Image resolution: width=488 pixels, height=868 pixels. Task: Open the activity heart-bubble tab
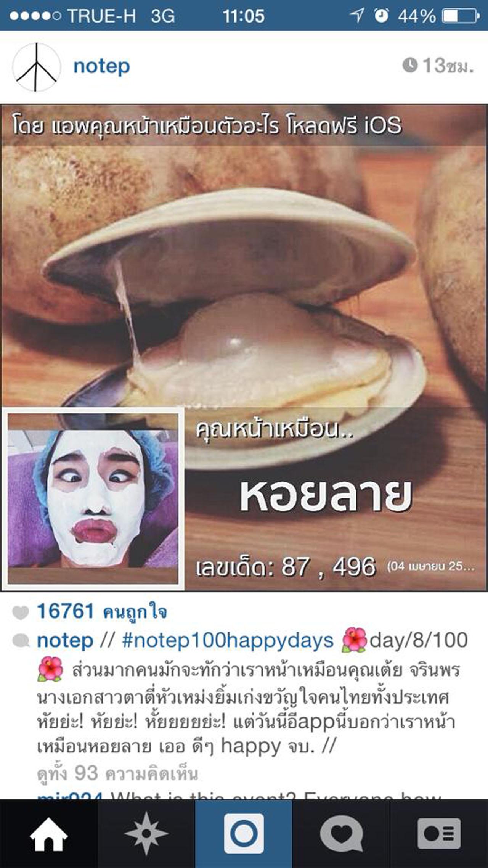tap(341, 834)
